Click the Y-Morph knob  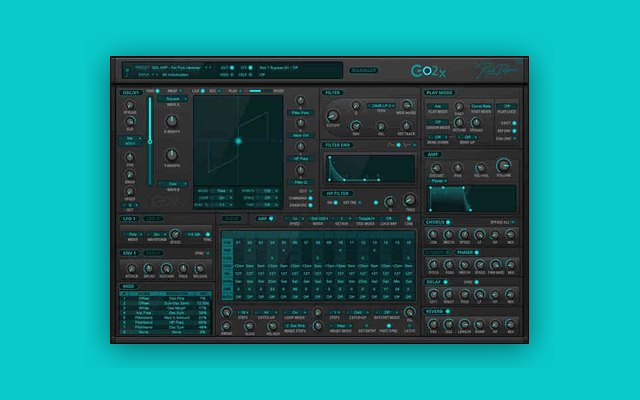[171, 155]
